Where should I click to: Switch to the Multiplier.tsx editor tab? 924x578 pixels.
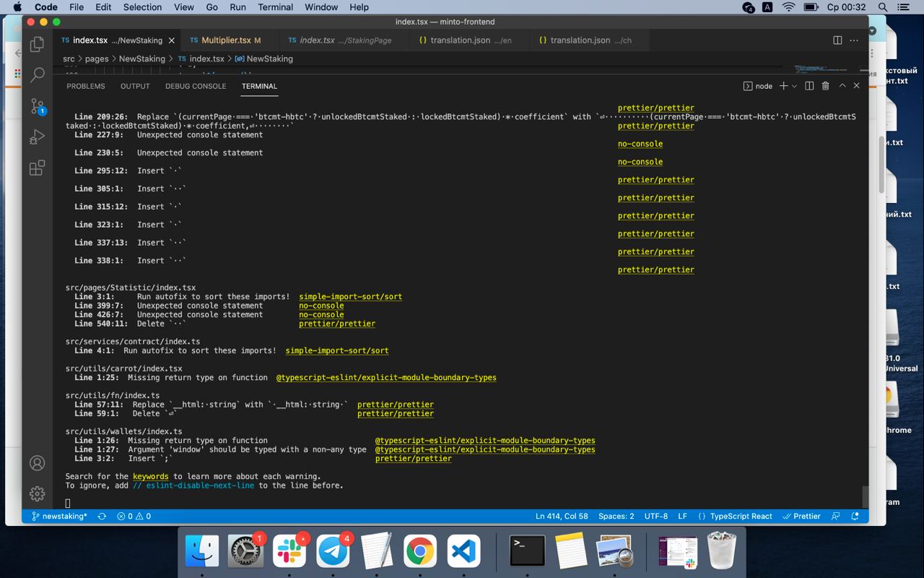click(x=225, y=40)
